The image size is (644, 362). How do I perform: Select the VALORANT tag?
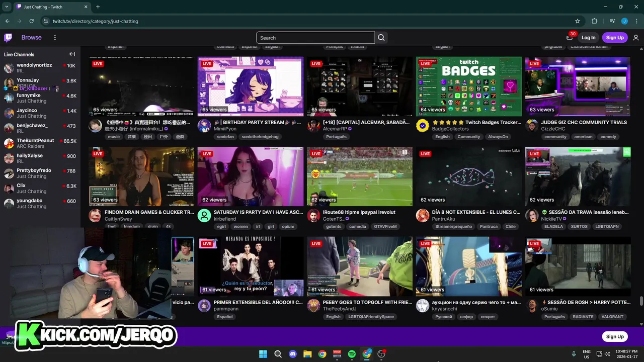tap(612, 317)
